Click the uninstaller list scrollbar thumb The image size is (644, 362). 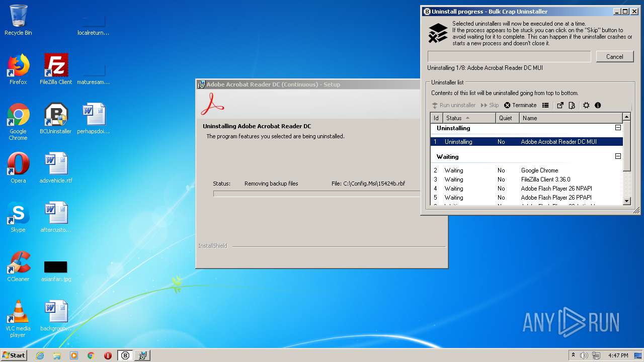coord(627,146)
